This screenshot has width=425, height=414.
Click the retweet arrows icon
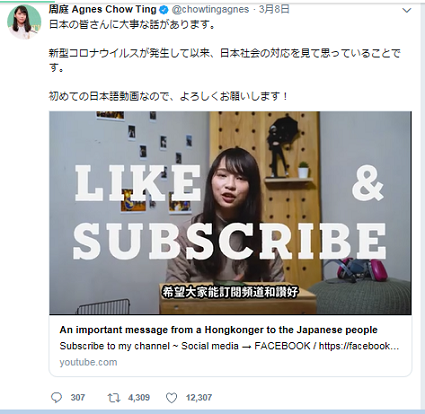tap(114, 397)
